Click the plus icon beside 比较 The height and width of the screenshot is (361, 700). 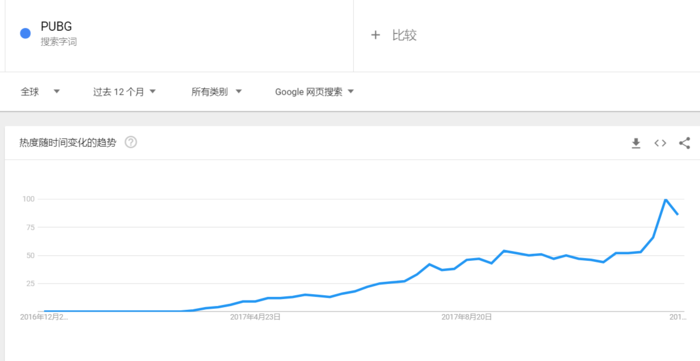[375, 35]
